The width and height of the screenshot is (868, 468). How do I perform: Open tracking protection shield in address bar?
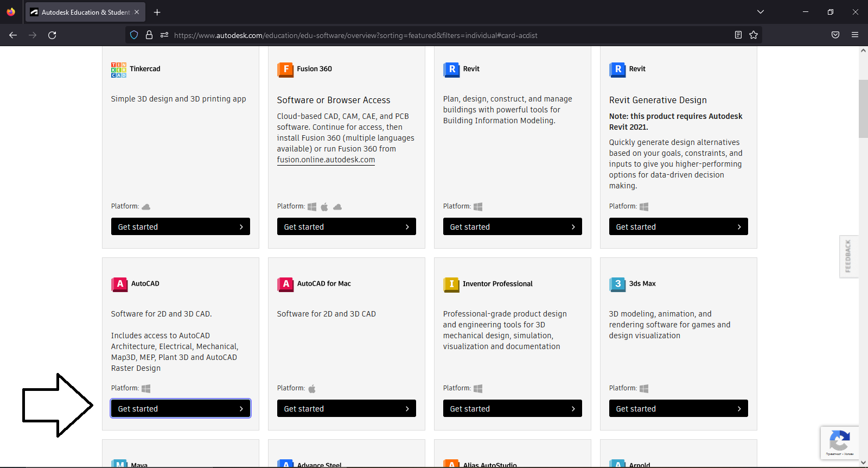click(x=134, y=35)
